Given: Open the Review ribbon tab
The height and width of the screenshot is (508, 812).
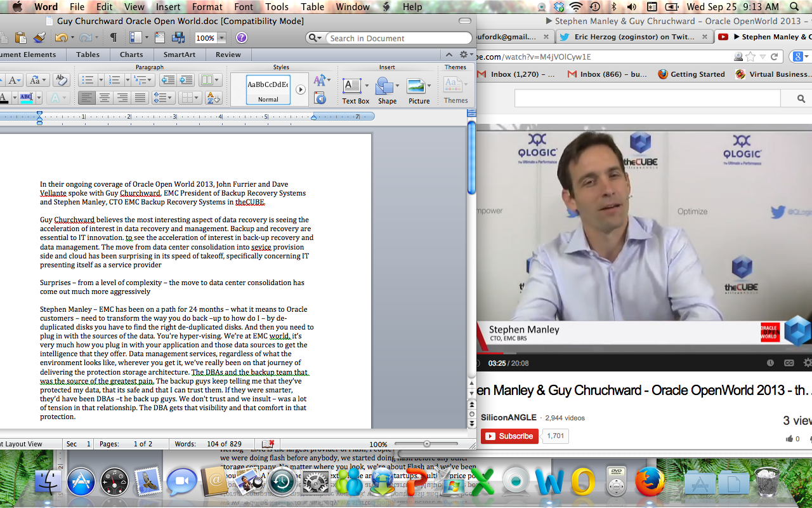Looking at the screenshot, I should [x=228, y=55].
